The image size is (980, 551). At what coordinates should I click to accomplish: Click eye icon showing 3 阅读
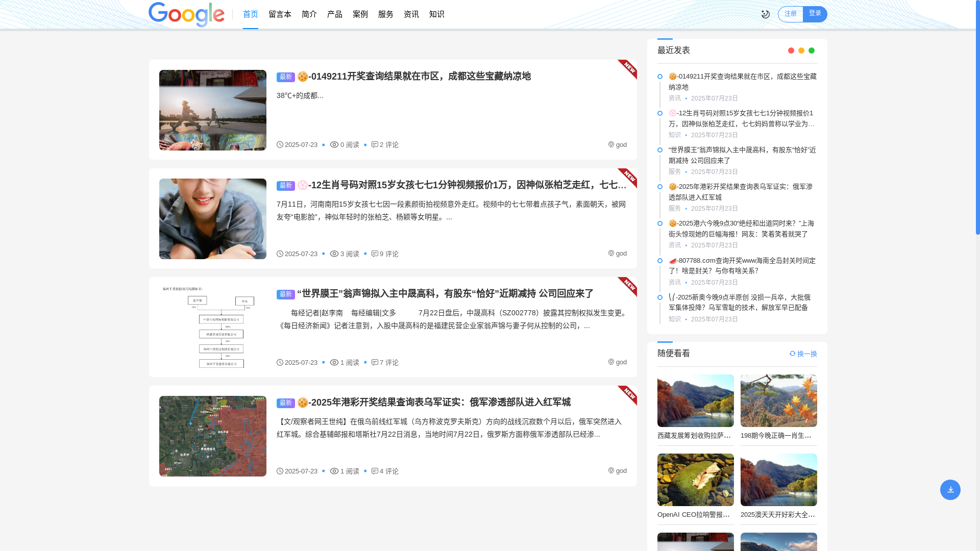(x=334, y=254)
